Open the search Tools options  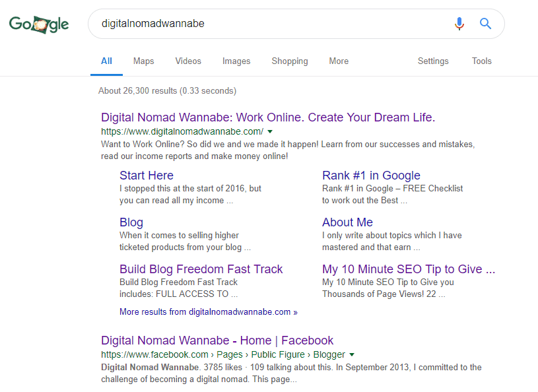click(481, 61)
